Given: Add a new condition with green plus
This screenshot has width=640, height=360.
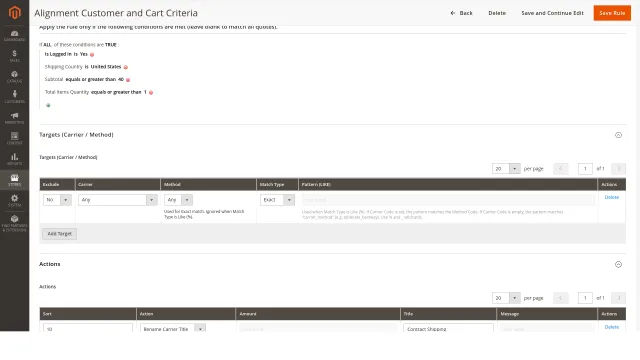Looking at the screenshot, I should pos(48,105).
